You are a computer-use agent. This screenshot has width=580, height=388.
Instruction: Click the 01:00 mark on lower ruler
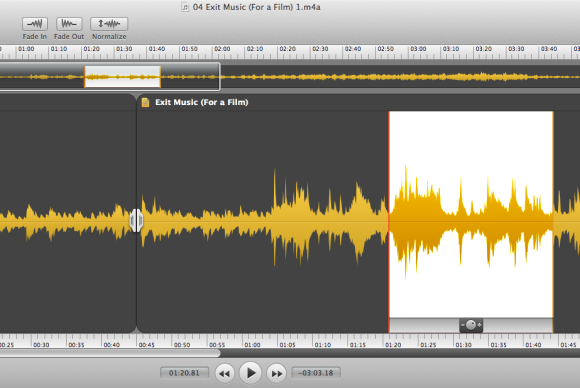coord(252,344)
